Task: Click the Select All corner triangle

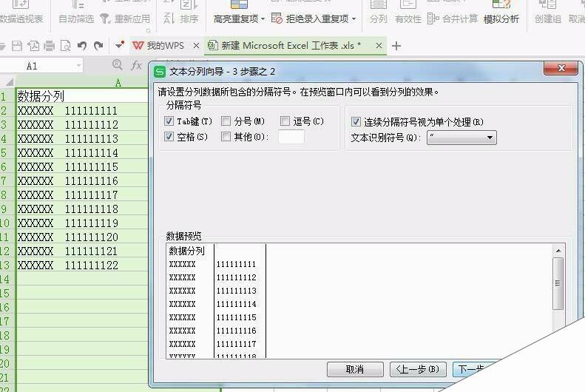Action: click(x=10, y=82)
